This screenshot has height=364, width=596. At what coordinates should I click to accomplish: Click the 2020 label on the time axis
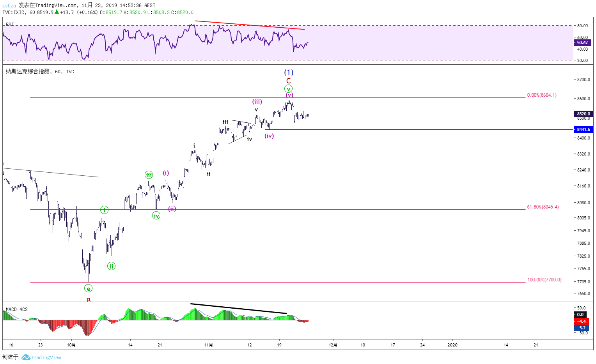452,345
